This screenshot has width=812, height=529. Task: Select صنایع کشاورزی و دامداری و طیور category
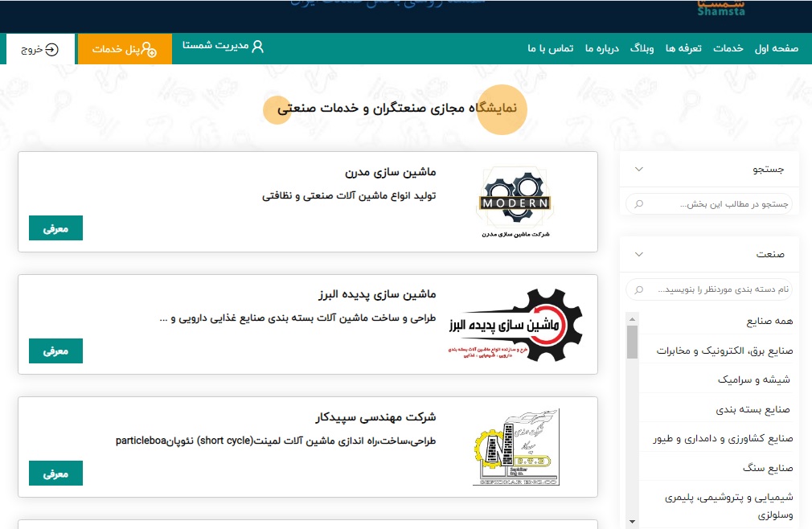tap(723, 439)
